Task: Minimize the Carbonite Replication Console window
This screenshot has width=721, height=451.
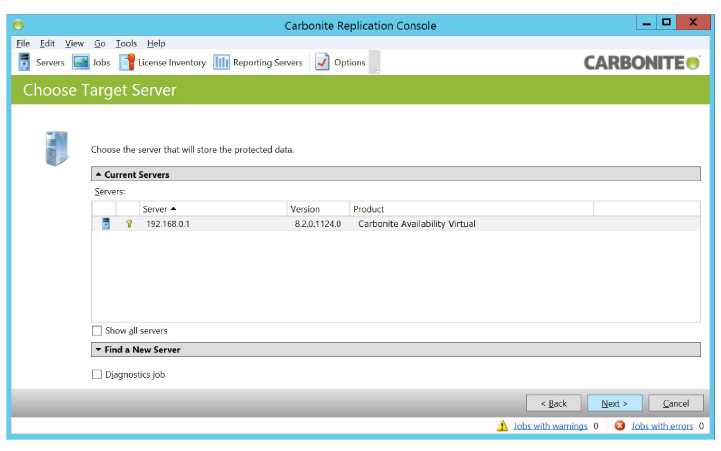Action: (647, 22)
